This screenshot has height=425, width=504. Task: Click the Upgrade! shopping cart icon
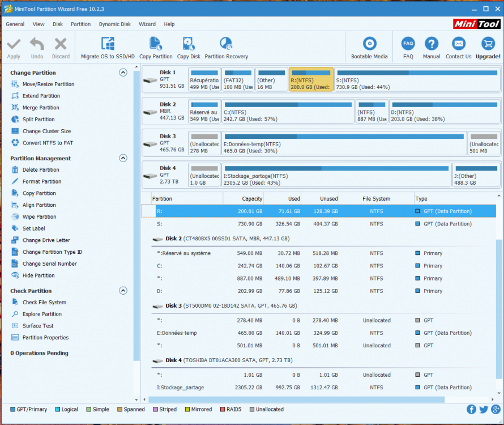[488, 44]
